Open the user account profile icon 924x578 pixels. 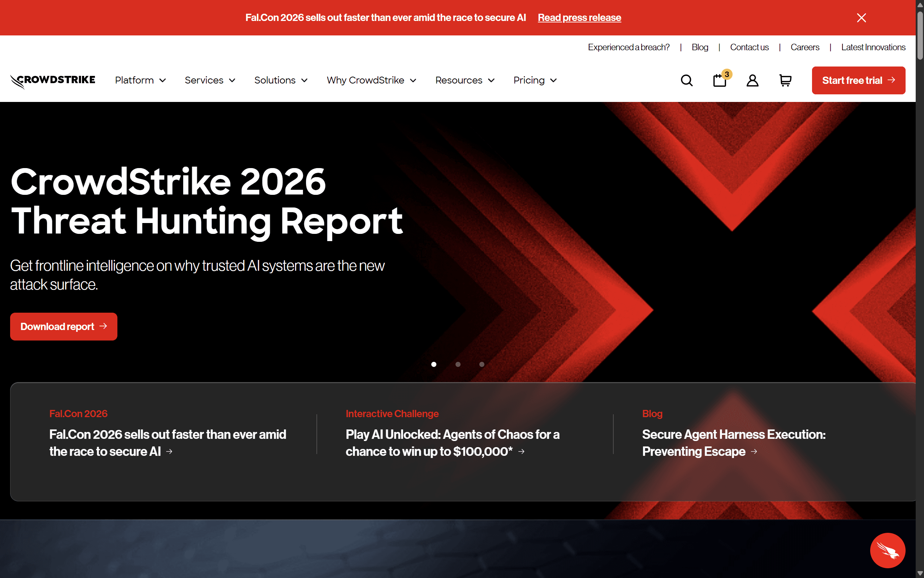(752, 80)
